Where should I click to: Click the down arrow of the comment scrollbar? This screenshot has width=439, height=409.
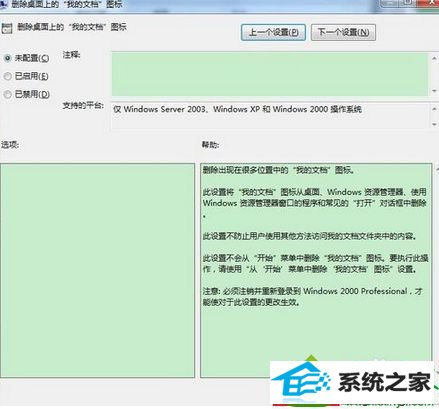pyautogui.click(x=434, y=91)
